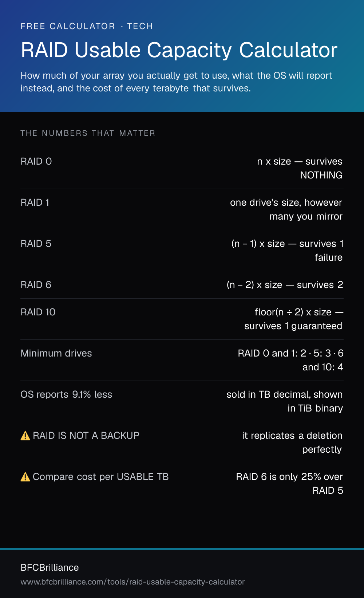Viewport: 364px width, 598px height.
Task: Click the 'floor(n ÷ 2) x size' formula text
Action: (x=293, y=312)
